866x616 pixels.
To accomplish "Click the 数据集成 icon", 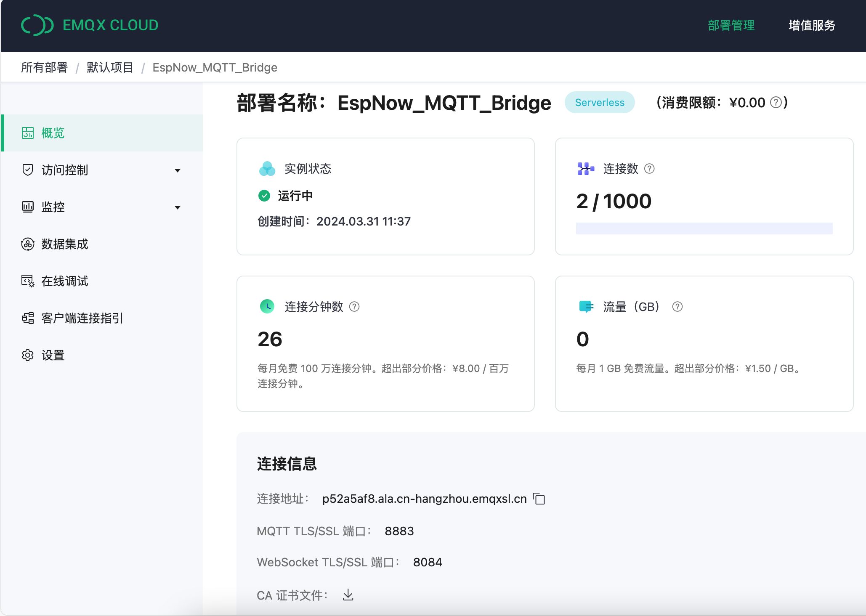I will click(x=28, y=244).
